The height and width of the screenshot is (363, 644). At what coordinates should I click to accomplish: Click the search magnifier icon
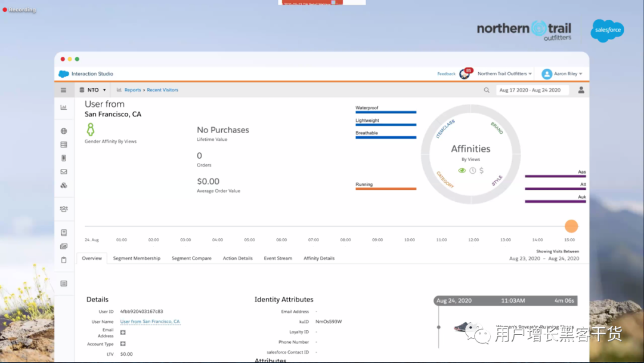point(487,90)
